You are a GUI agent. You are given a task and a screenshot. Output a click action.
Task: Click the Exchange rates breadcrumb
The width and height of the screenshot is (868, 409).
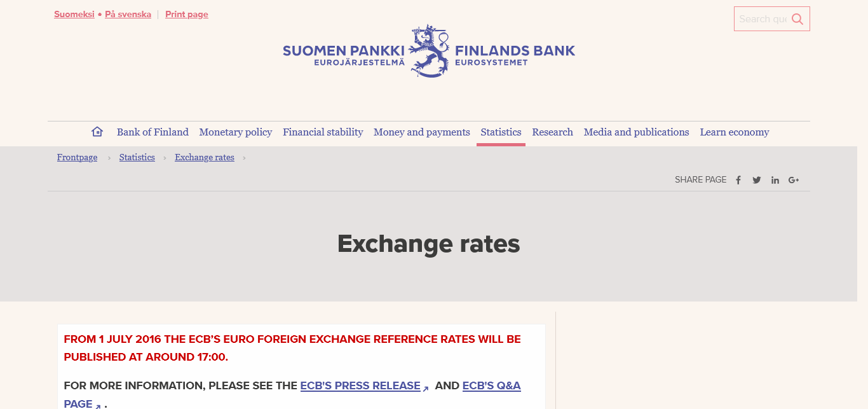pos(205,158)
